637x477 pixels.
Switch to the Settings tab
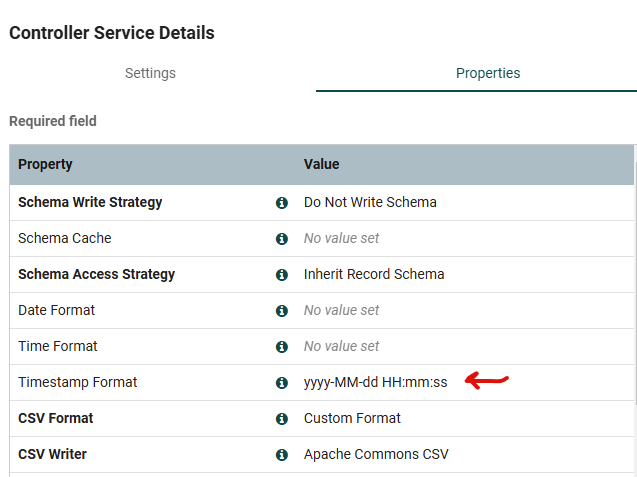click(150, 73)
